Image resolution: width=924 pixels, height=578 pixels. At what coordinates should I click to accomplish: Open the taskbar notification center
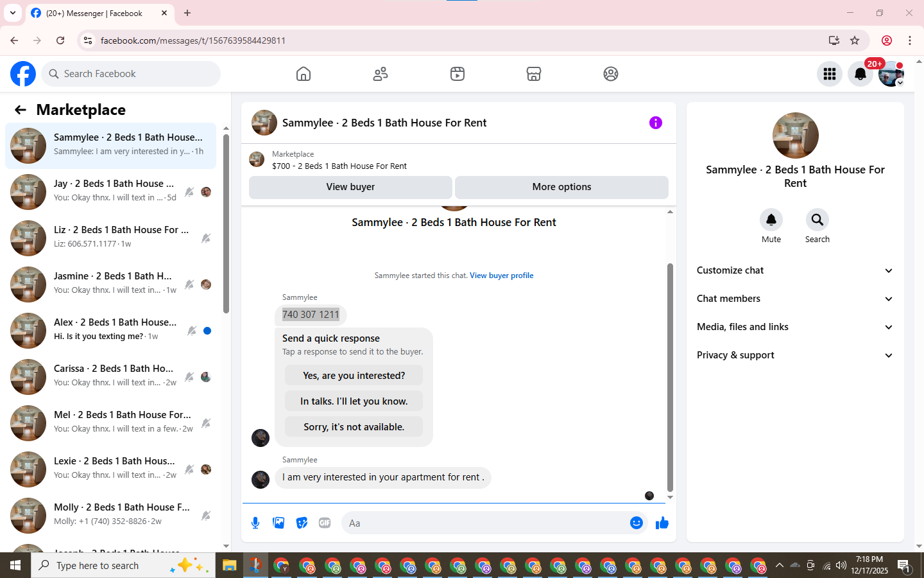click(x=904, y=566)
